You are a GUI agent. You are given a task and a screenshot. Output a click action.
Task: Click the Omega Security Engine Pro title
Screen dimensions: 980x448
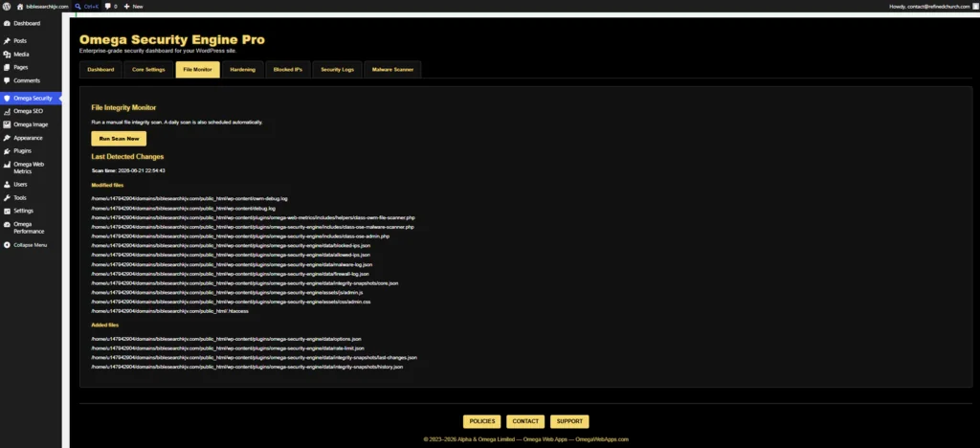pyautogui.click(x=172, y=39)
